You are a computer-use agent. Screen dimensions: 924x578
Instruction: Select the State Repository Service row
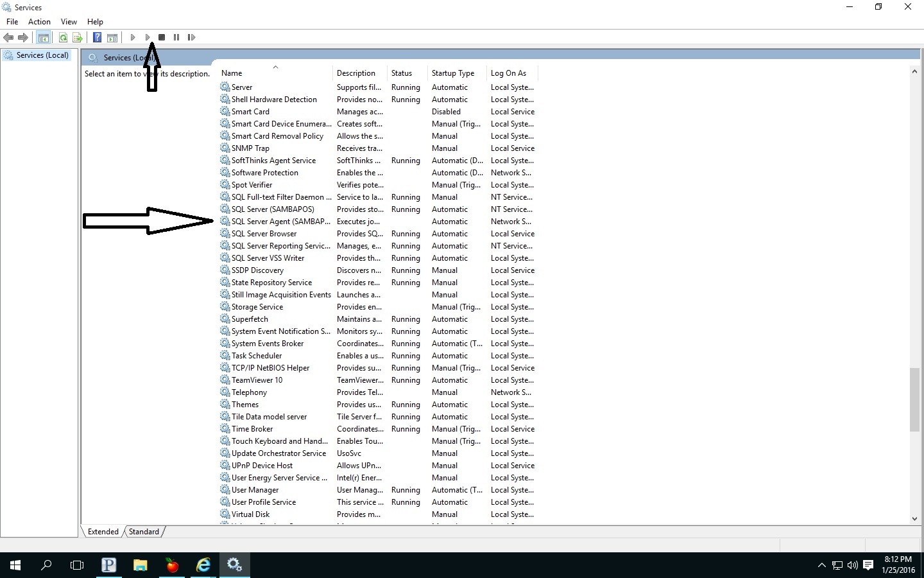(379, 283)
